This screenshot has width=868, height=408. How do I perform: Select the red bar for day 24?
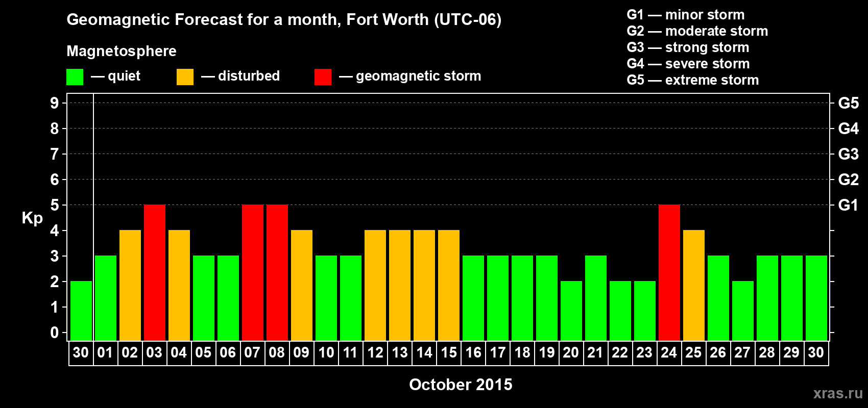pos(669,272)
